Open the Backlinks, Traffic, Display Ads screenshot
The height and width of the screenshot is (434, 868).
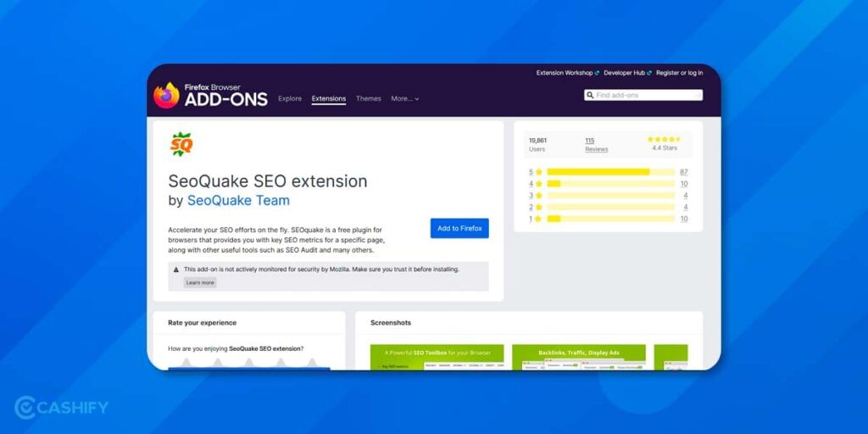pyautogui.click(x=579, y=357)
